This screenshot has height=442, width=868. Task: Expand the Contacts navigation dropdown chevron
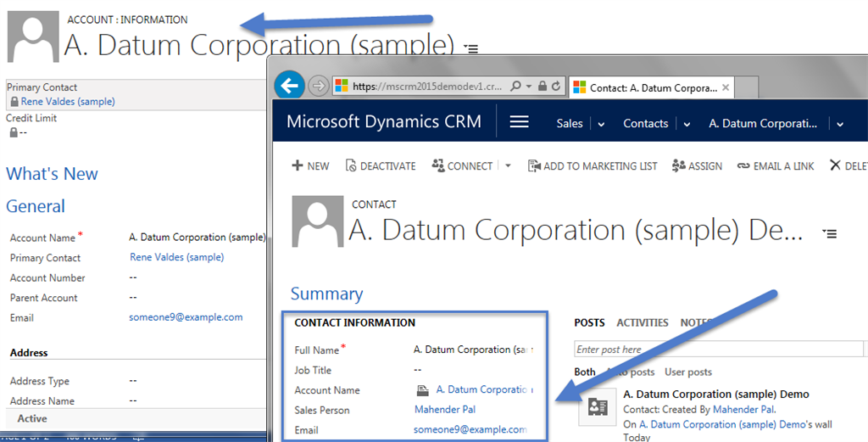click(685, 124)
